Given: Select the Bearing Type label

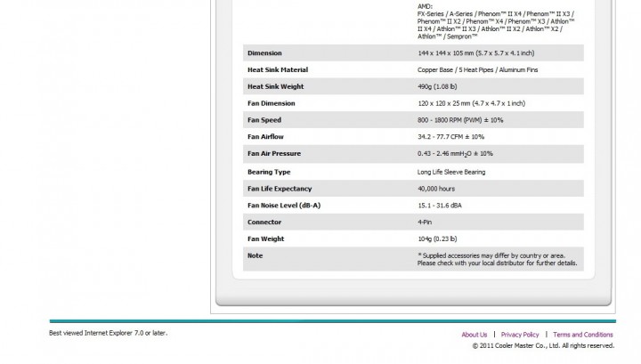Looking at the screenshot, I should pos(269,172).
